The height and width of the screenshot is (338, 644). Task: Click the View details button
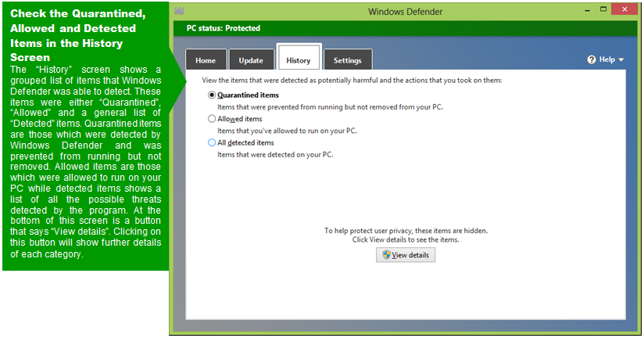(406, 255)
